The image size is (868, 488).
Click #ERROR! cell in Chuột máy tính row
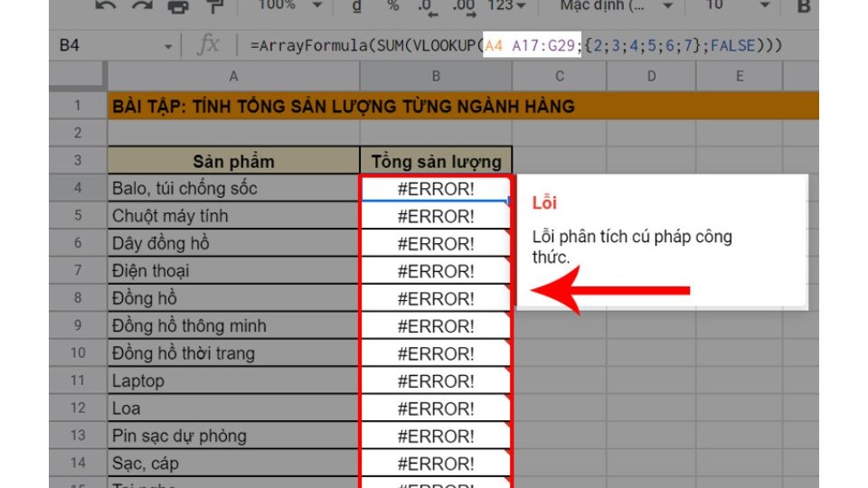tap(436, 216)
